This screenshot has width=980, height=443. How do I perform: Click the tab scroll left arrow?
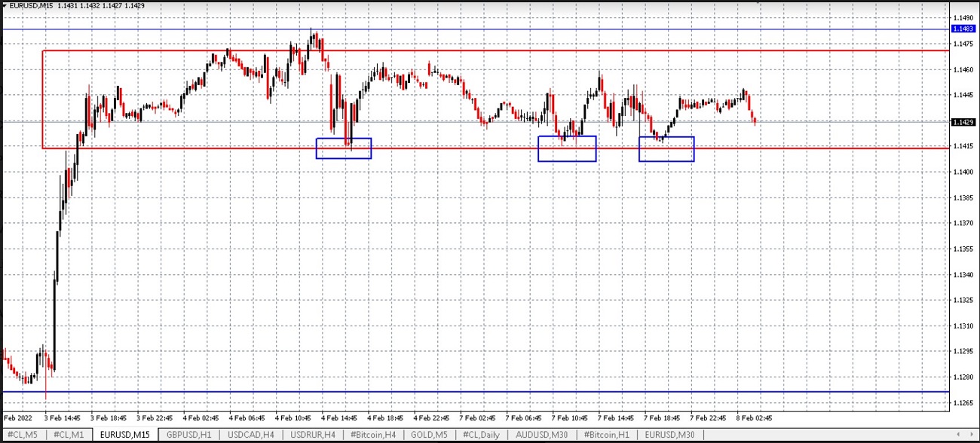tap(959, 435)
